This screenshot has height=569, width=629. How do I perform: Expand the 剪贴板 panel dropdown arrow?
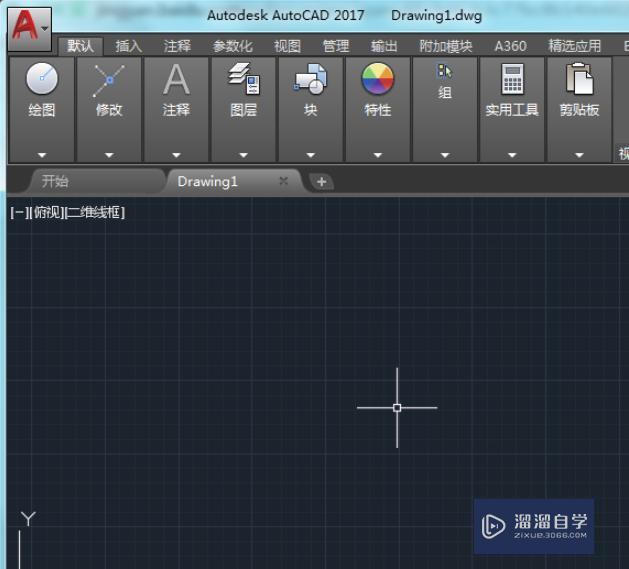579,155
